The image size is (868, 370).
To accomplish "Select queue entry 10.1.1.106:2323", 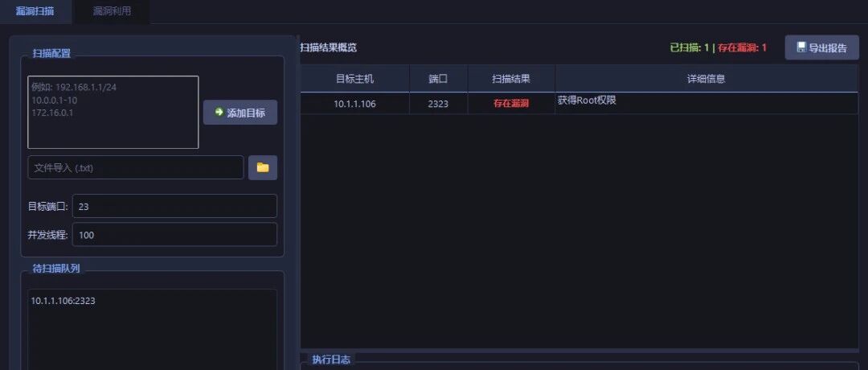I will tap(63, 300).
